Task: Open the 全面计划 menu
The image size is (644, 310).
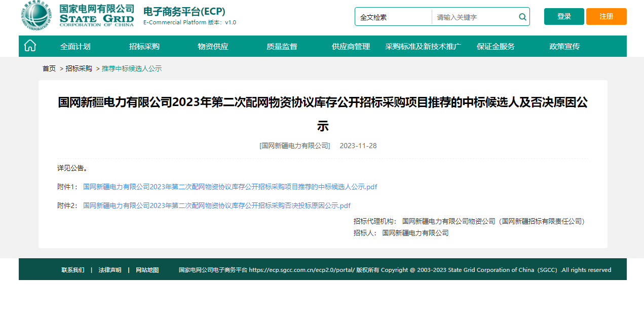Action: [x=75, y=46]
